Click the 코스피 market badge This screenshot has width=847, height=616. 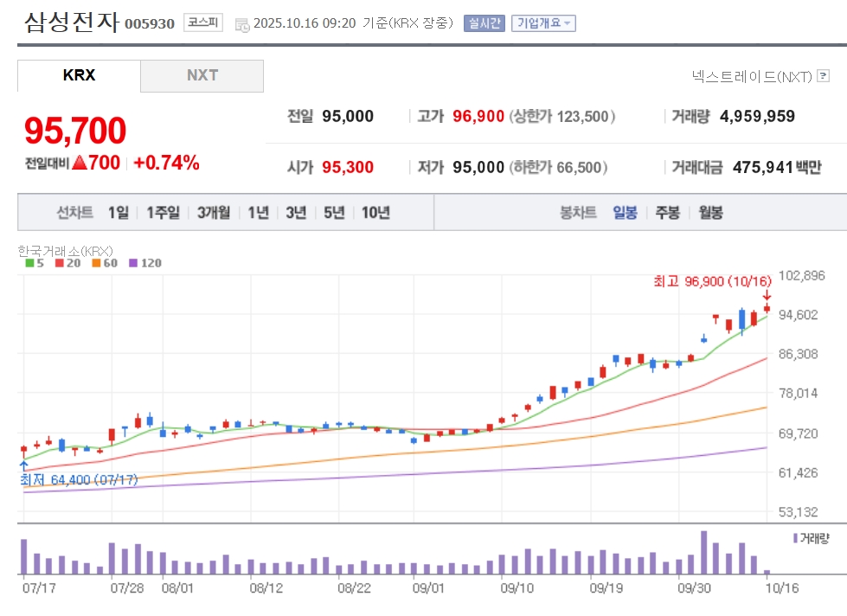[202, 23]
